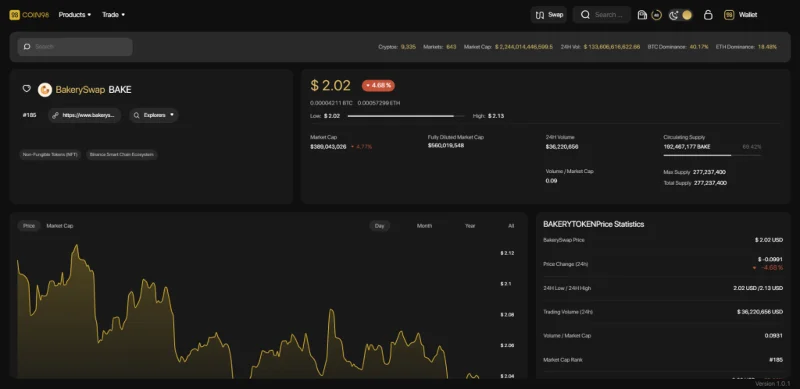Click the Max Supply value 277,237,400
Screen dimensions: 800x389
(710, 172)
